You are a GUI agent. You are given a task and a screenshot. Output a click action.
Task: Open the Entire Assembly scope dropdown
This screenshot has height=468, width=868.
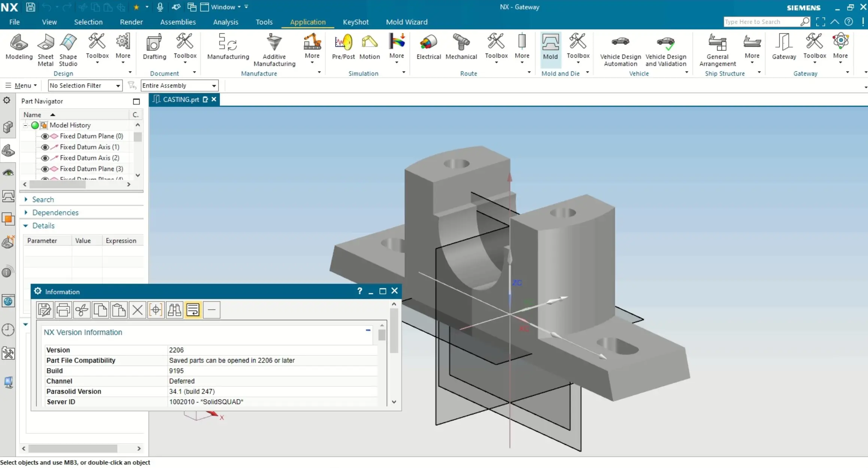(179, 85)
